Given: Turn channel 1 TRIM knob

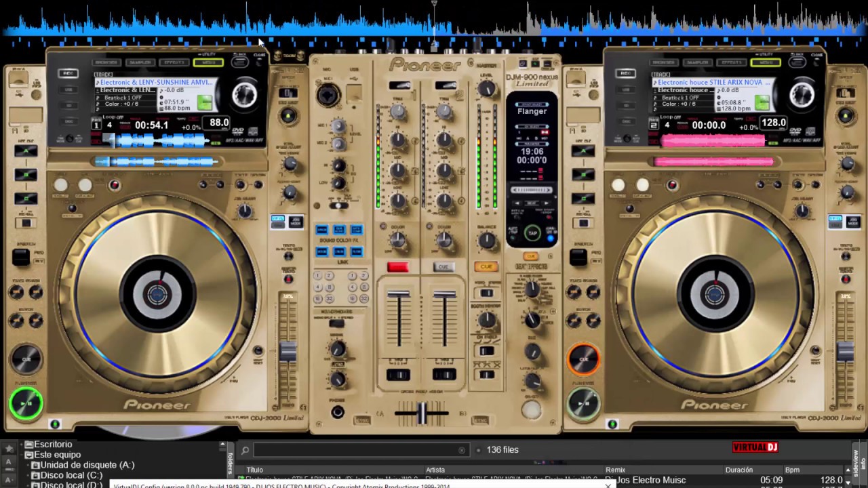Looking at the screenshot, I should [398, 112].
